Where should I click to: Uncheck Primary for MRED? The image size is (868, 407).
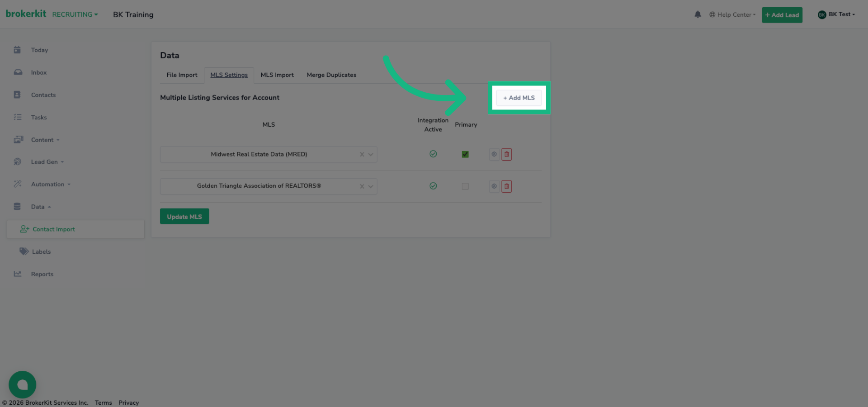465,154
